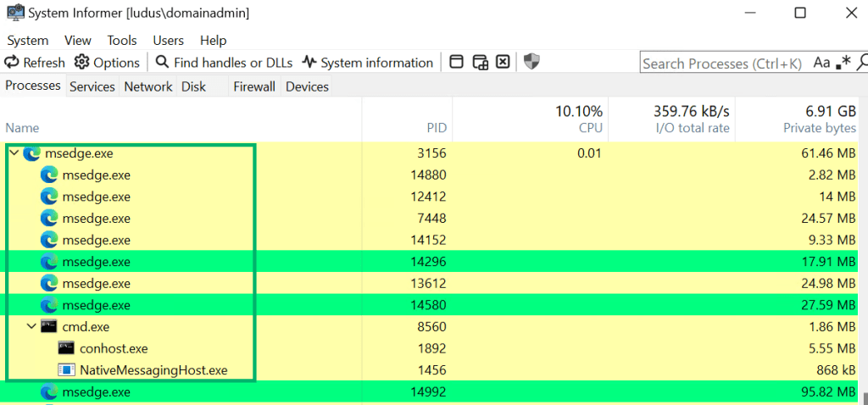Select the cmd.exe process name
This screenshot has width=868, height=405.
point(86,327)
